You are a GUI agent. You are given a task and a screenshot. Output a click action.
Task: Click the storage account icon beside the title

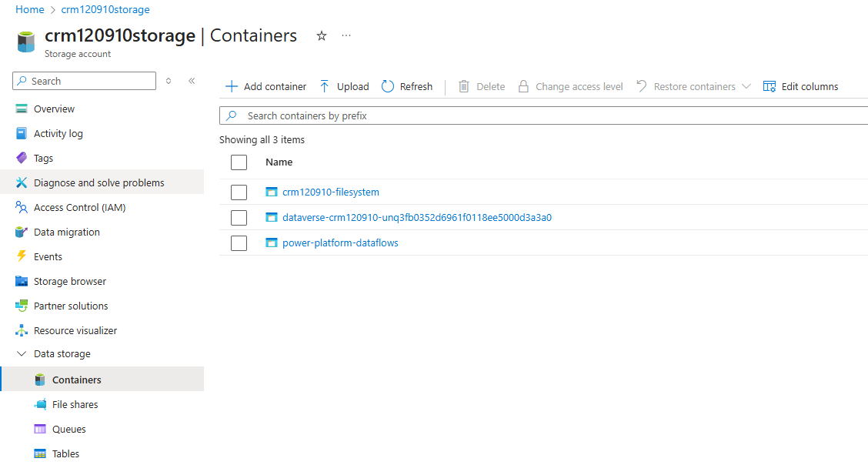(x=25, y=42)
